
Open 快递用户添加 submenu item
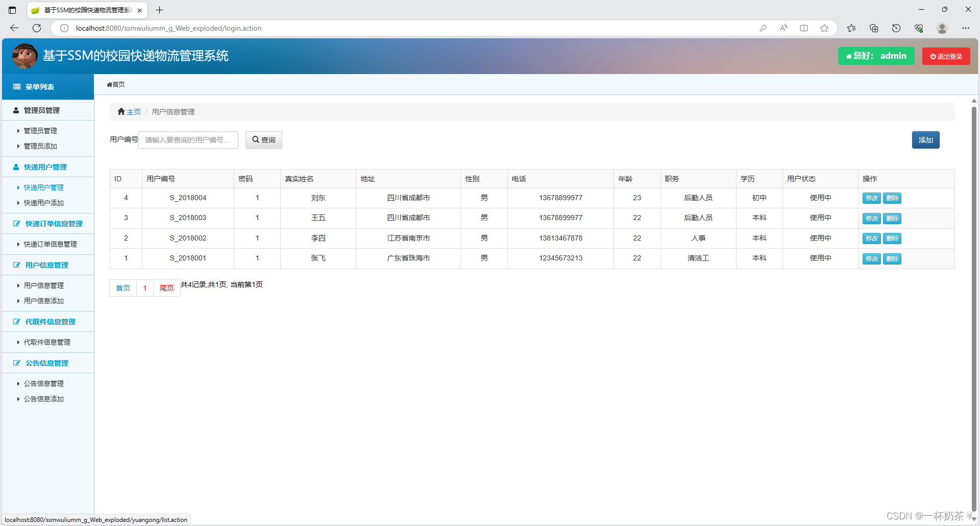[x=44, y=203]
